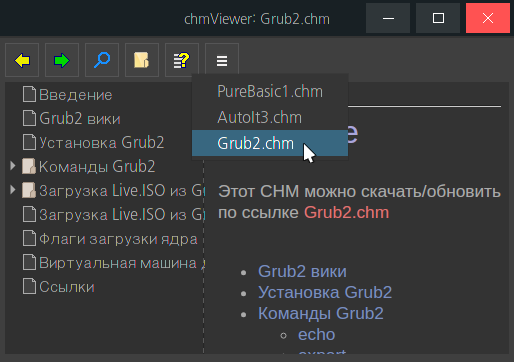Follow the red Grub2.chm download link
Viewport: 514px width, 362px height.
(x=346, y=212)
